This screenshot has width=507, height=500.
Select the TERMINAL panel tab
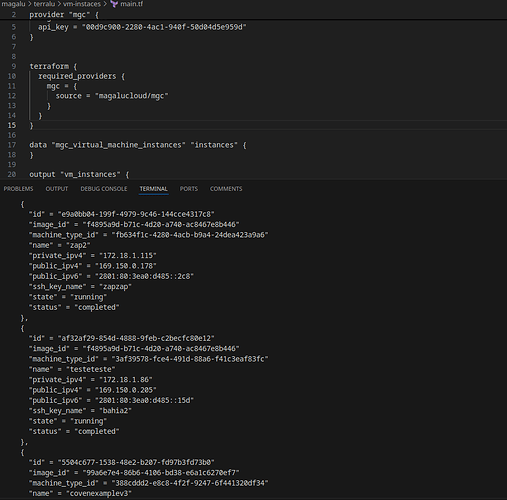(x=154, y=189)
